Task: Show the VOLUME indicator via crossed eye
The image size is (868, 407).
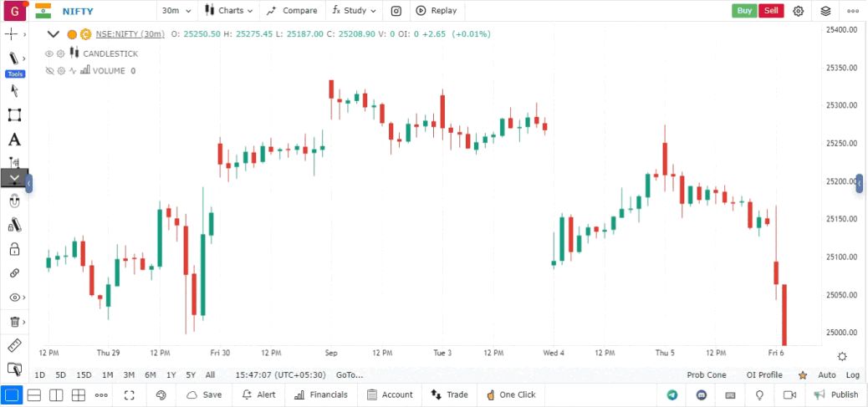Action: tap(49, 71)
